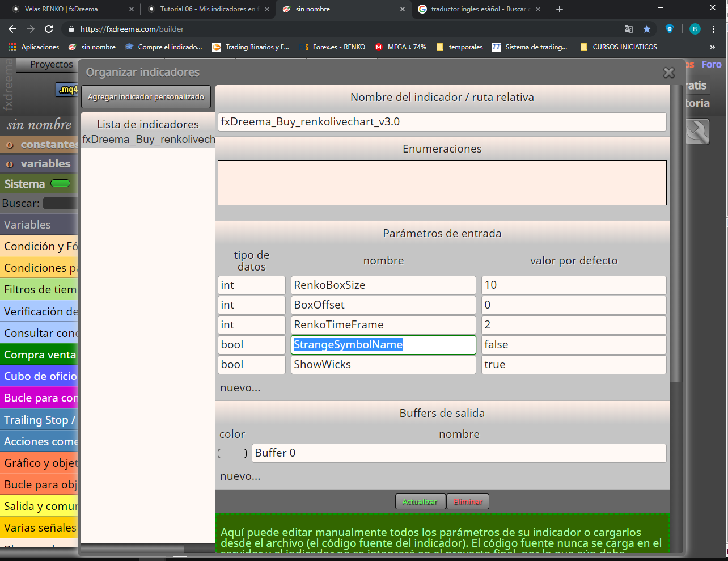Viewport: 728px width, 561px height.
Task: Click the Eliminar button
Action: [x=468, y=502]
